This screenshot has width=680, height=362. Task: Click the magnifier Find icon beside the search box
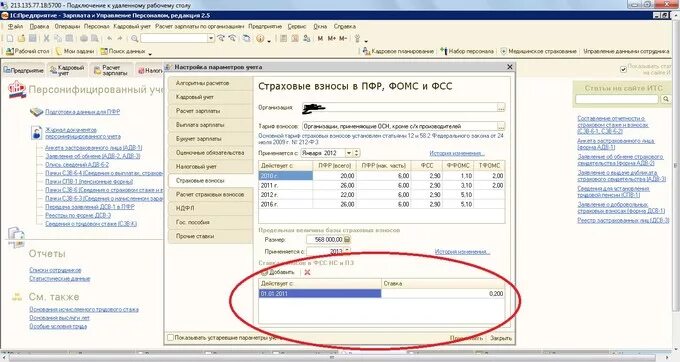(135, 39)
